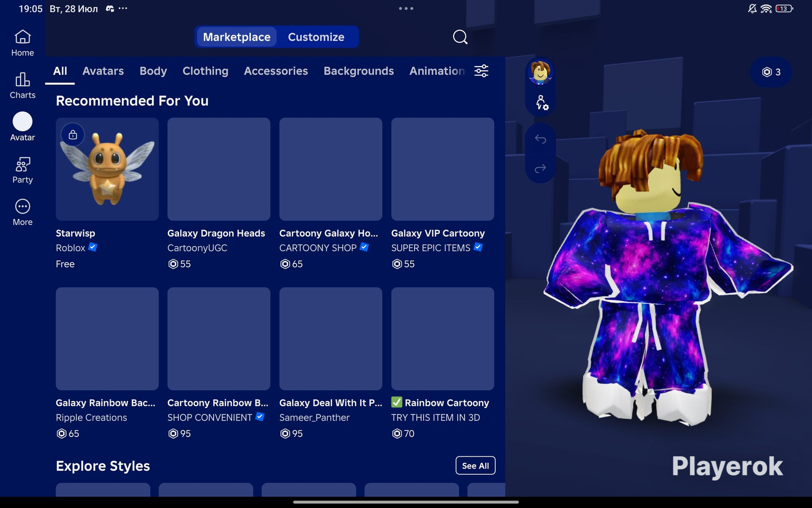Select the Avatar sidebar icon
812x508 pixels.
[x=22, y=127]
